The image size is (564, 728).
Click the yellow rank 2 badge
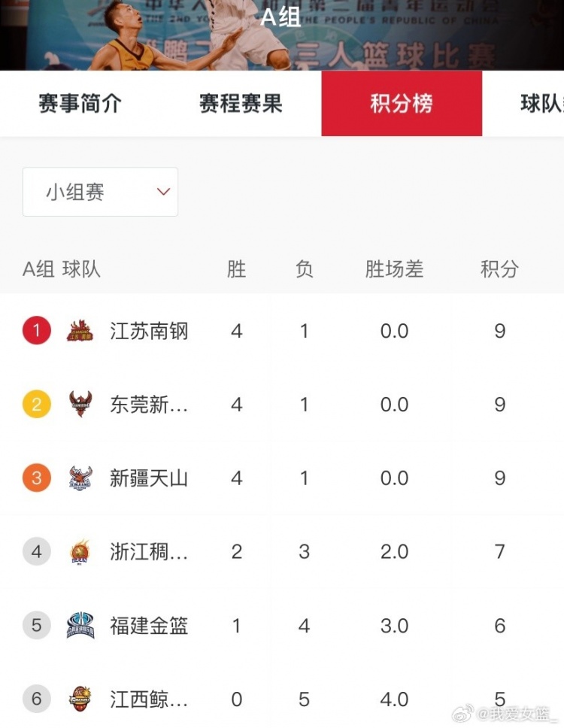click(36, 405)
